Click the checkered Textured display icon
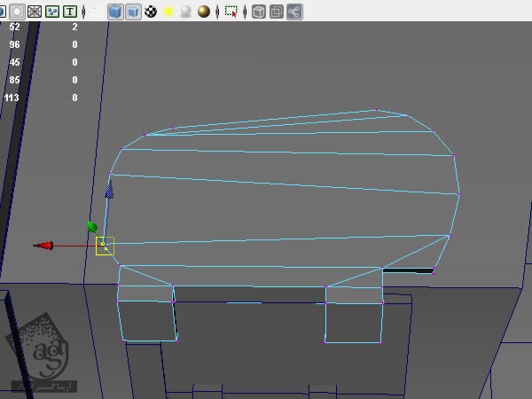 (x=151, y=12)
